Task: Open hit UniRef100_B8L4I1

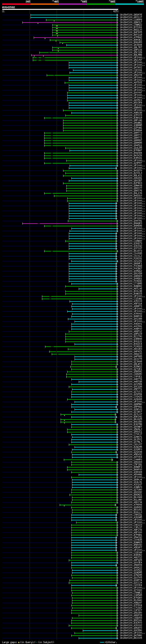Action: (131, 175)
